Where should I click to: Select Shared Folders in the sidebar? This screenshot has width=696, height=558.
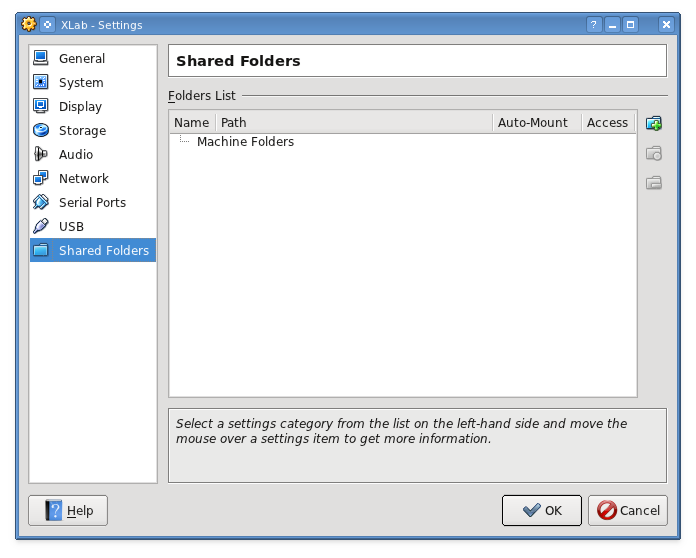93,250
